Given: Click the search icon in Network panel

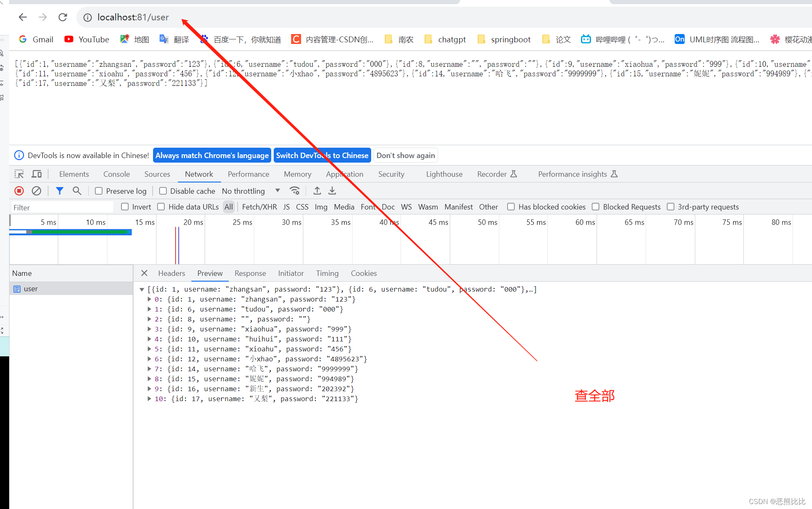Looking at the screenshot, I should [77, 190].
